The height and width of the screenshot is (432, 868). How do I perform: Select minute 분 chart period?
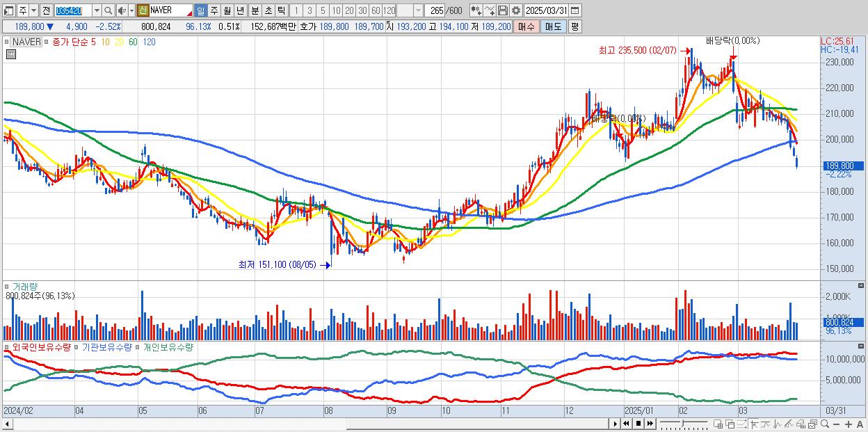pyautogui.click(x=255, y=10)
